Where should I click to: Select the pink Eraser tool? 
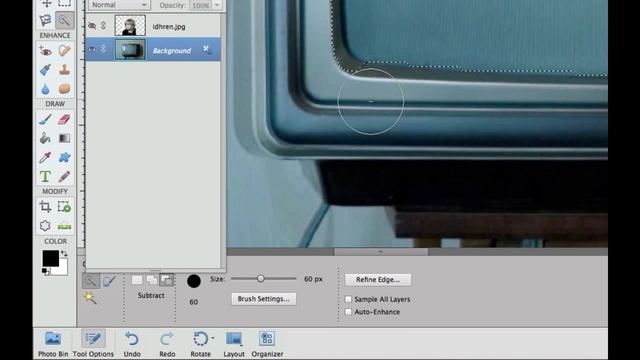pos(64,120)
